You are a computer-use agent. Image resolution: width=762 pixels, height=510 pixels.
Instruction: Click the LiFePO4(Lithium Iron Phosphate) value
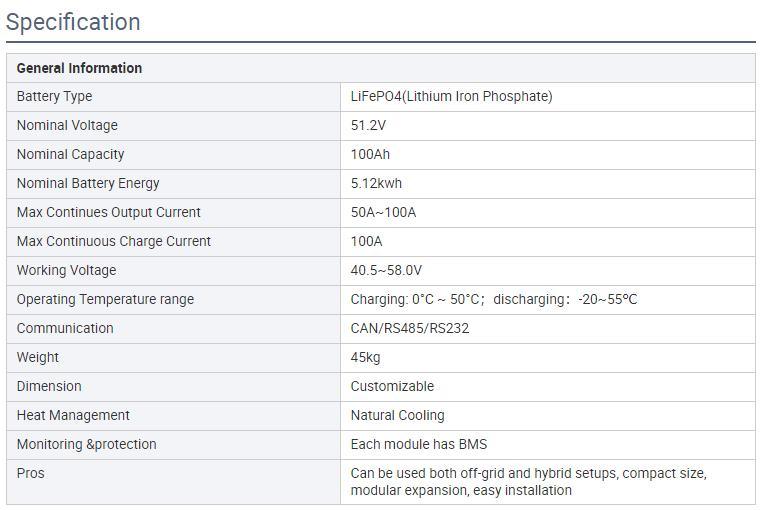[451, 97]
